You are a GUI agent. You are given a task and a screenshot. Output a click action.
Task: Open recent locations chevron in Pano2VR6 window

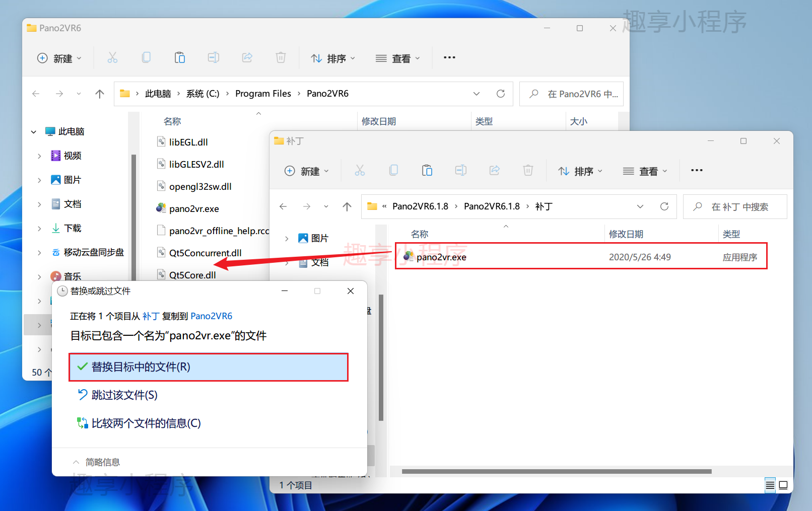tap(79, 94)
